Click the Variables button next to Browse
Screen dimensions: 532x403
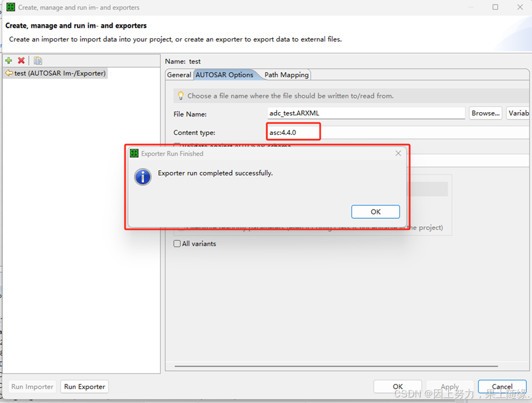click(x=519, y=113)
